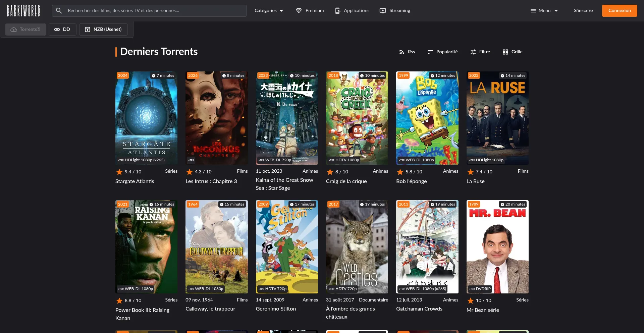Click the star icon for Craig de la crique
The image size is (644, 333).
pos(330,172)
